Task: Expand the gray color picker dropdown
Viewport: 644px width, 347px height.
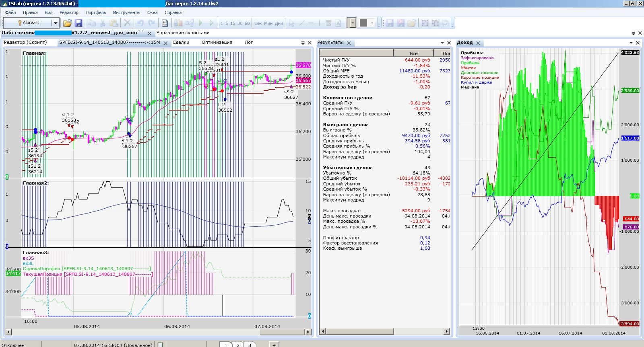Action: click(372, 23)
